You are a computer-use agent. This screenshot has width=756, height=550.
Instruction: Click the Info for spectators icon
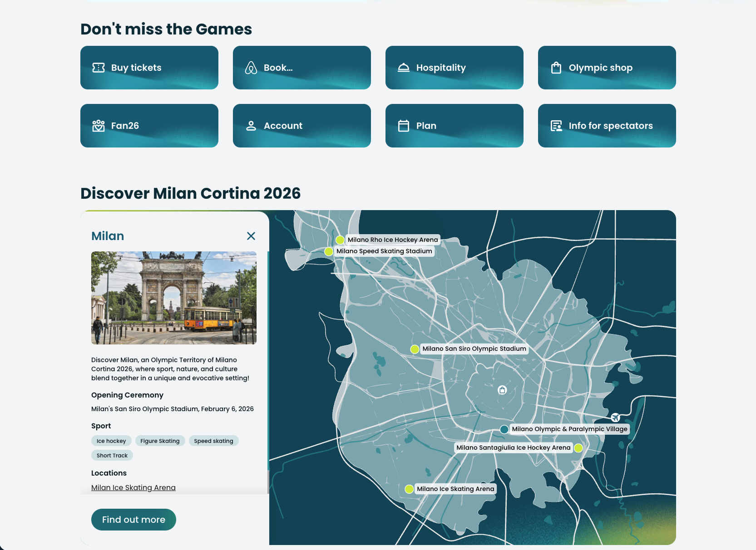coord(556,126)
